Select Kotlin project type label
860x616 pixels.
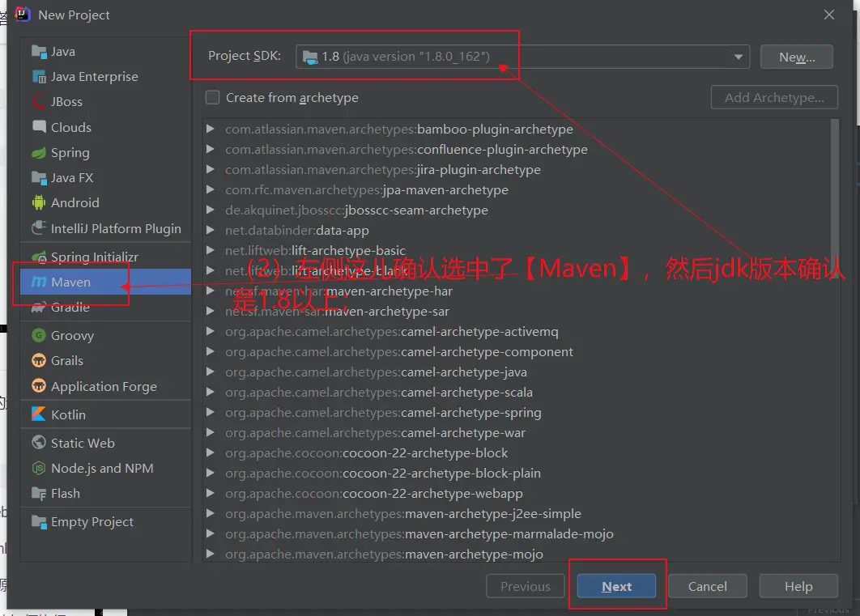(x=69, y=415)
